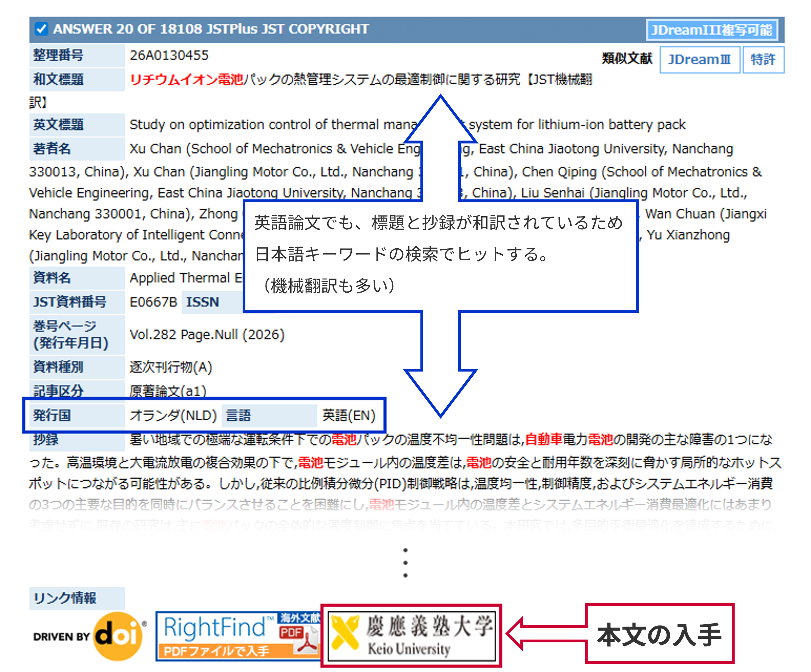Select the 整理番号 value 26A0130455
Screen dimensions: 811x672
(x=169, y=55)
